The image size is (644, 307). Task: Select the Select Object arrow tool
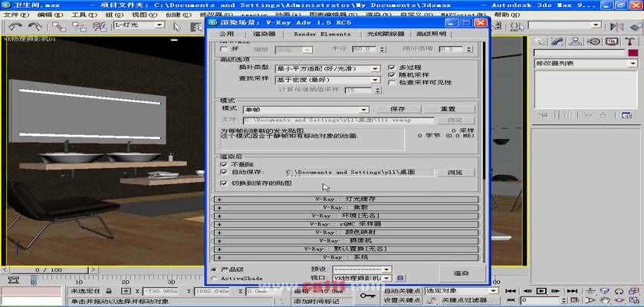(177, 27)
